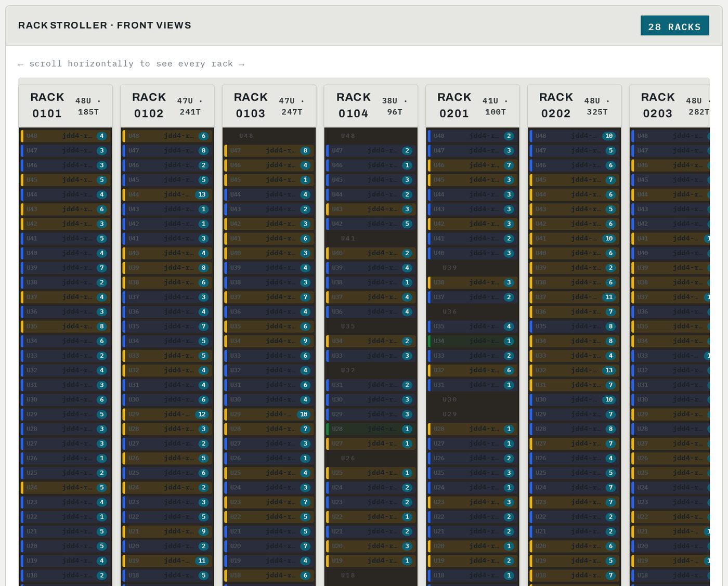Click the 4 count badge in rack 0201

coord(509,327)
